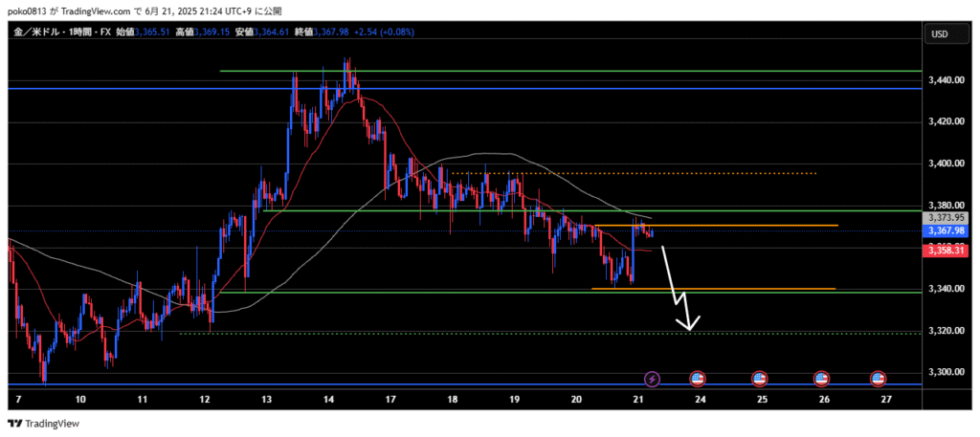This screenshot has width=980, height=437.
Task: Open the US flag economic event above date 27
Action: click(879, 379)
